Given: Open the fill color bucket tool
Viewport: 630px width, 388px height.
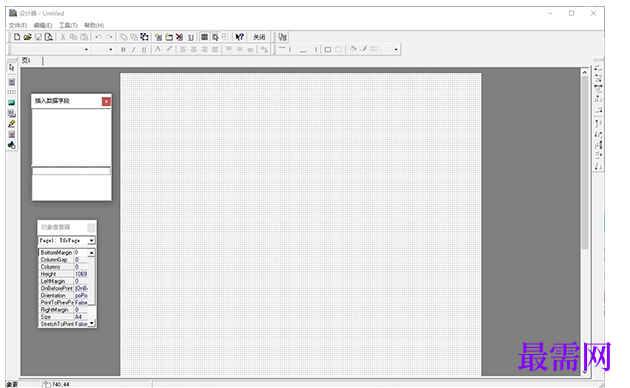Looking at the screenshot, I should 353,49.
